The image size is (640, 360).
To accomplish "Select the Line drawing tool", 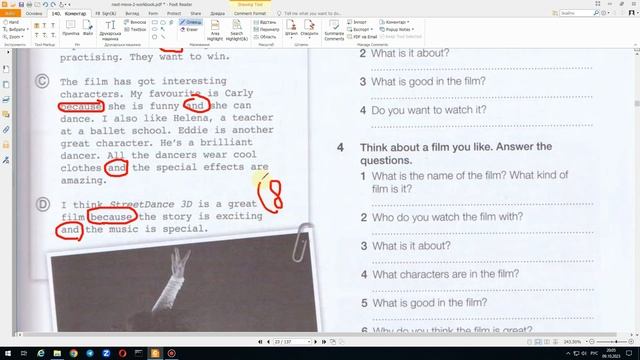I will pos(163,37).
